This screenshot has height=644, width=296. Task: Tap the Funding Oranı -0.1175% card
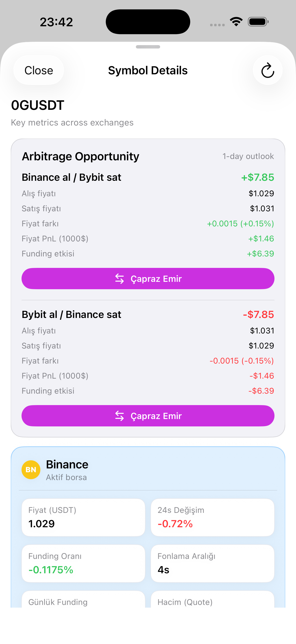[83, 563]
